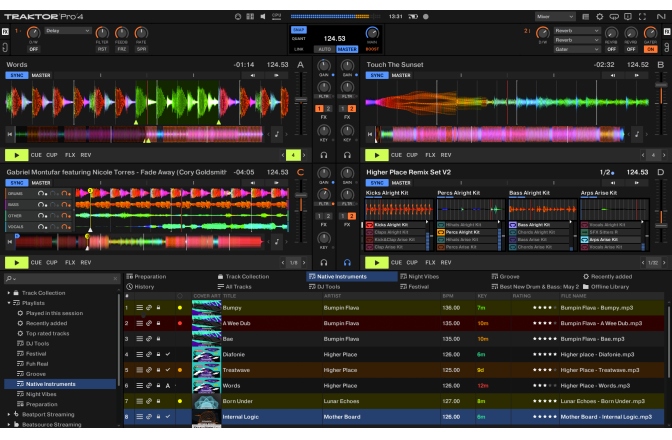Select Percs Alright Kit sample cell
This screenshot has width=672, height=440.
tap(468, 232)
